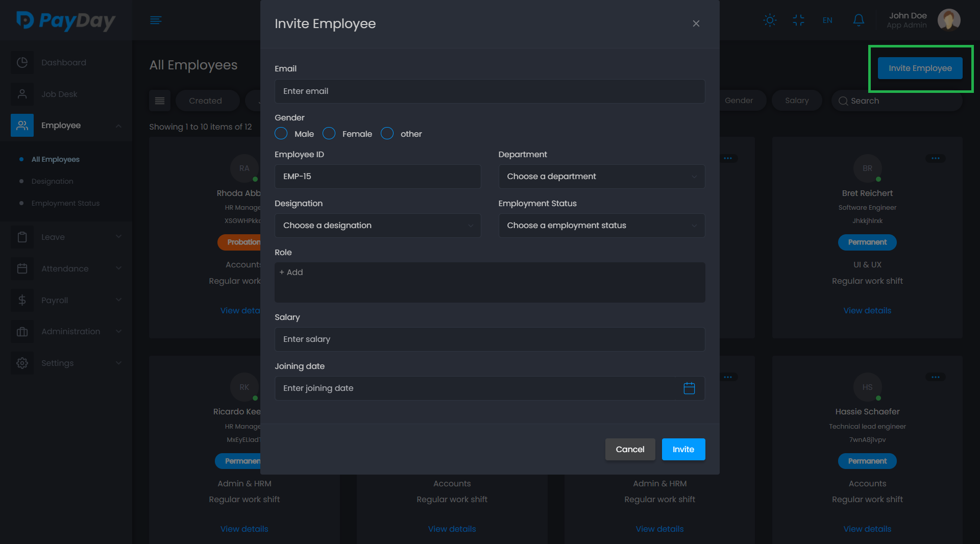Open the employment status dropdown
This screenshot has height=544, width=980.
[601, 226]
